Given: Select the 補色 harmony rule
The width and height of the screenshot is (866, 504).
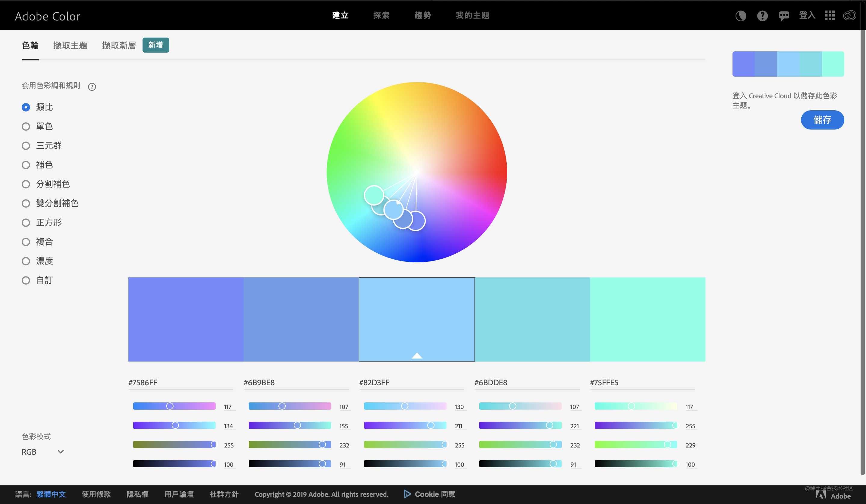Looking at the screenshot, I should tap(37, 165).
